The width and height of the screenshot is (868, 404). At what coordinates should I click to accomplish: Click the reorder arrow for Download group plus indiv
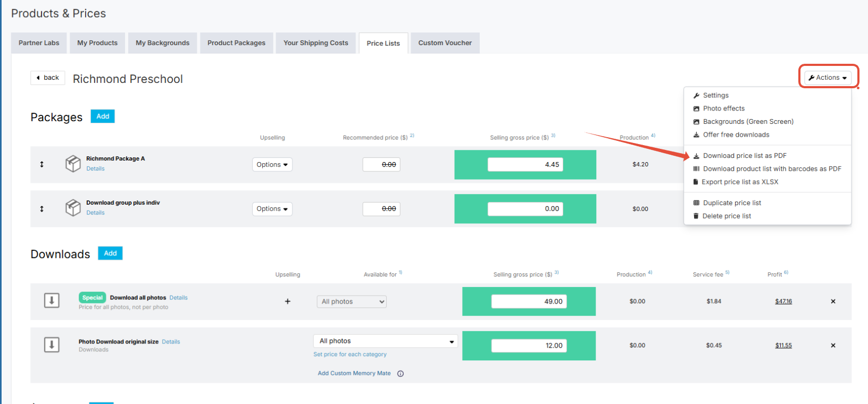pos(41,209)
